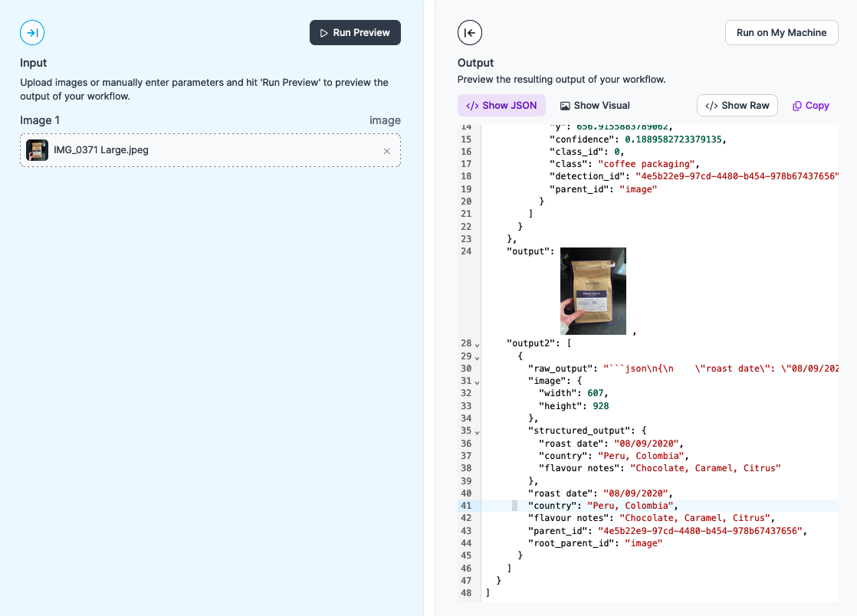Screen dimensions: 857x616
Task: Click line number 24 in gutter
Action: pos(465,251)
